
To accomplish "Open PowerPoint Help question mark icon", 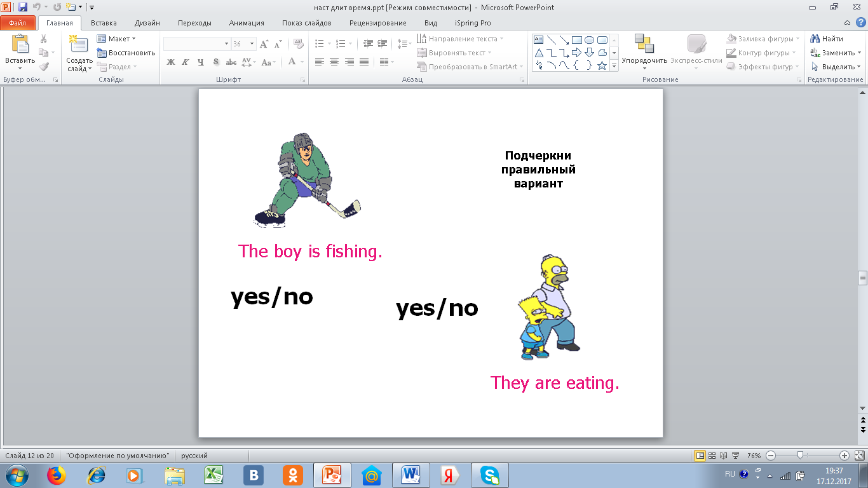I will [860, 23].
